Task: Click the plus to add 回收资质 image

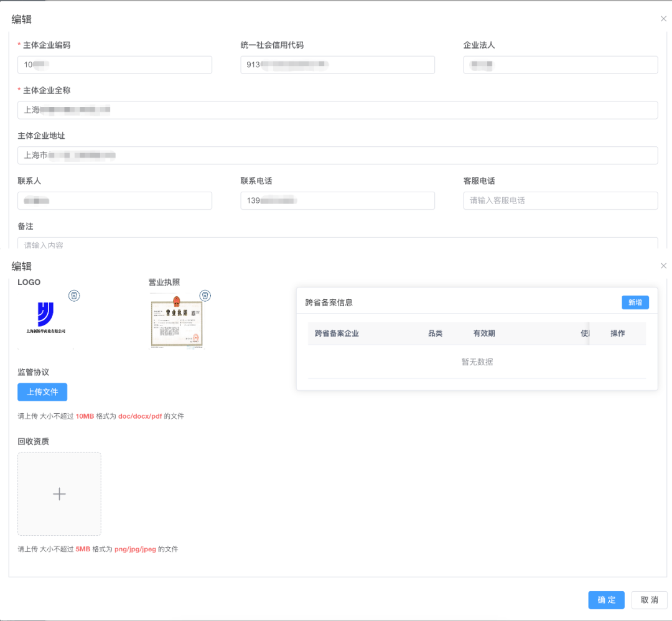Action: click(x=59, y=493)
